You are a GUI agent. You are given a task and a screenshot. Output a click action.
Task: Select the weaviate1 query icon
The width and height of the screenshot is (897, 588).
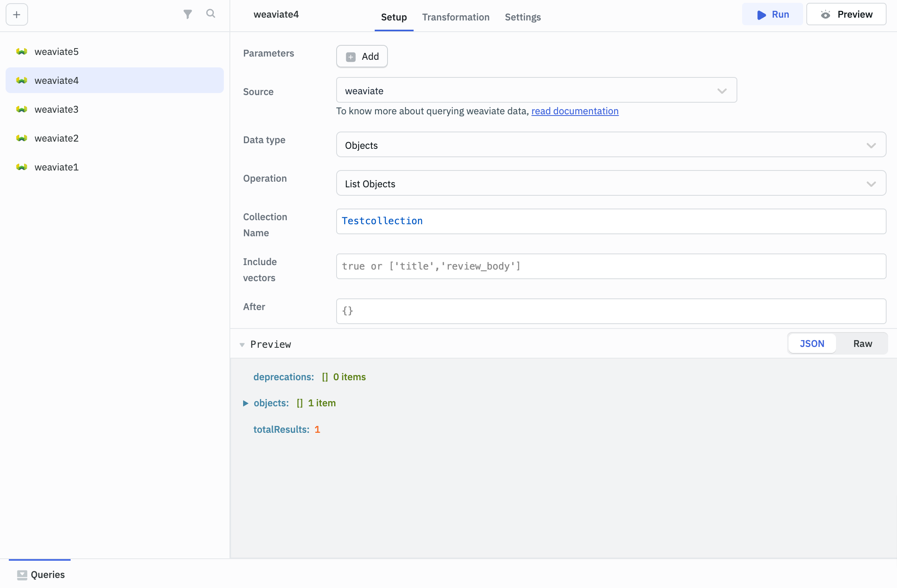point(21,167)
